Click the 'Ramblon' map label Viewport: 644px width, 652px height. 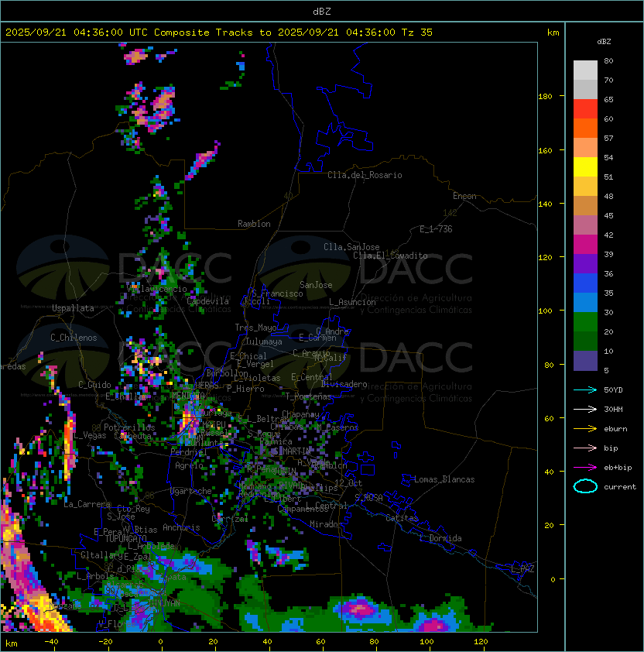(x=254, y=224)
